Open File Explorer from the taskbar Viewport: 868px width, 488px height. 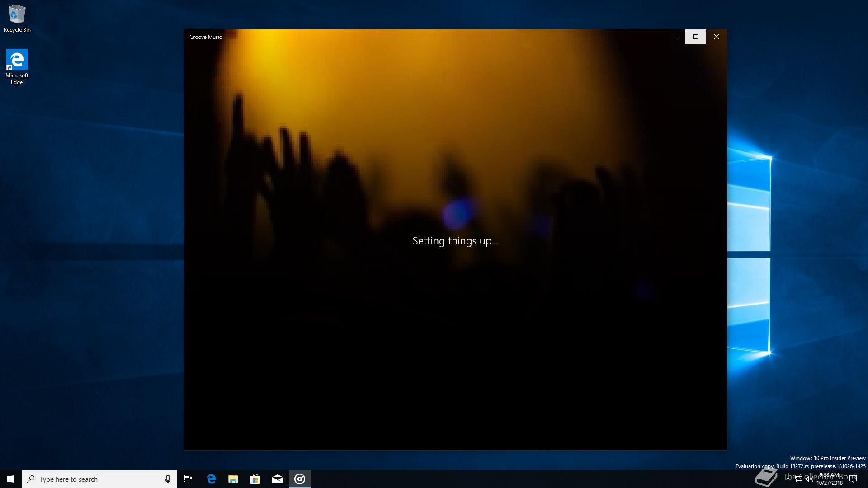[233, 479]
